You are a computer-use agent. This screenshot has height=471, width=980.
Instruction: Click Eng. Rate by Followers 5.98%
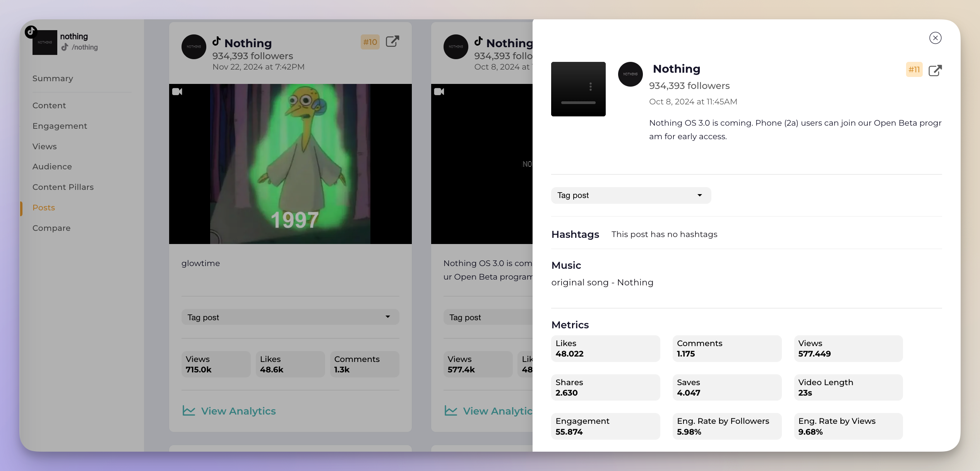[727, 426]
